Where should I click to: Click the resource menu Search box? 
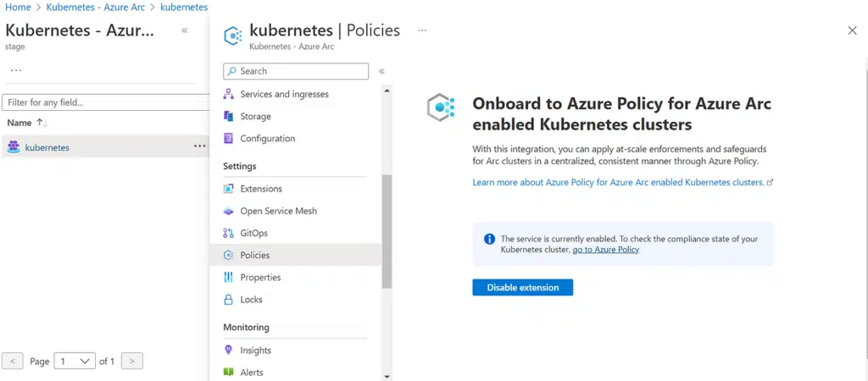296,71
